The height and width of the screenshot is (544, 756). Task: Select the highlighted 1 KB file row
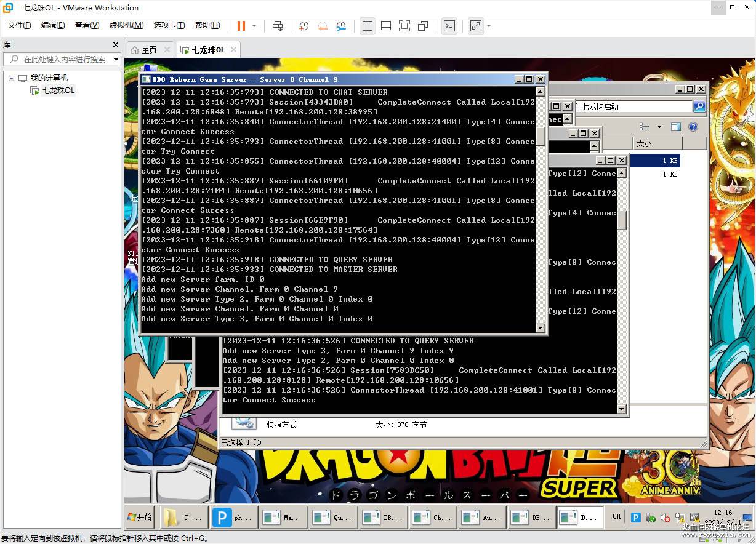point(654,160)
